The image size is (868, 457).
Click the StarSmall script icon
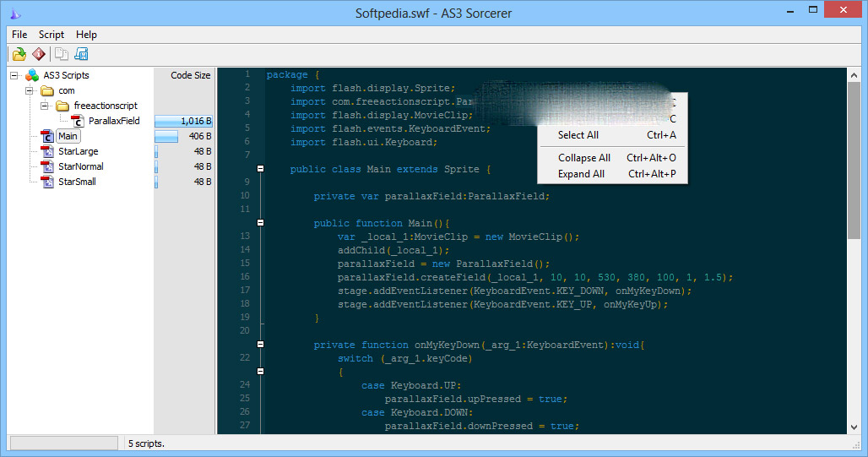click(47, 182)
